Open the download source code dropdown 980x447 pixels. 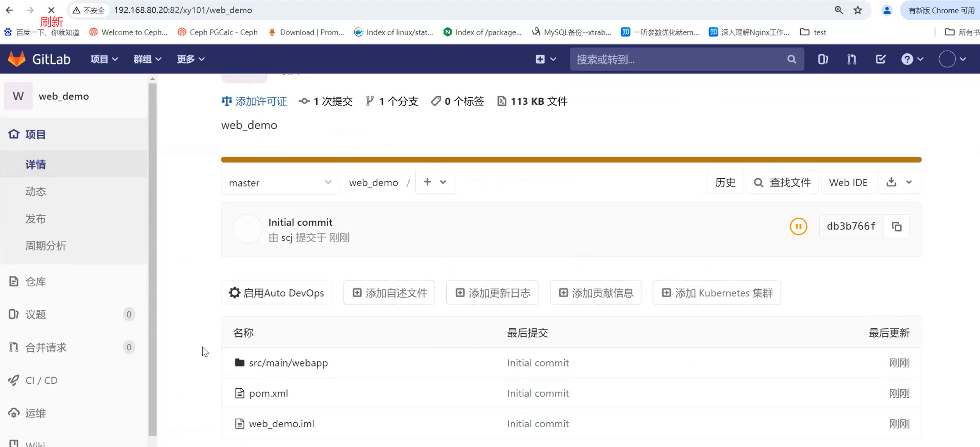(899, 182)
